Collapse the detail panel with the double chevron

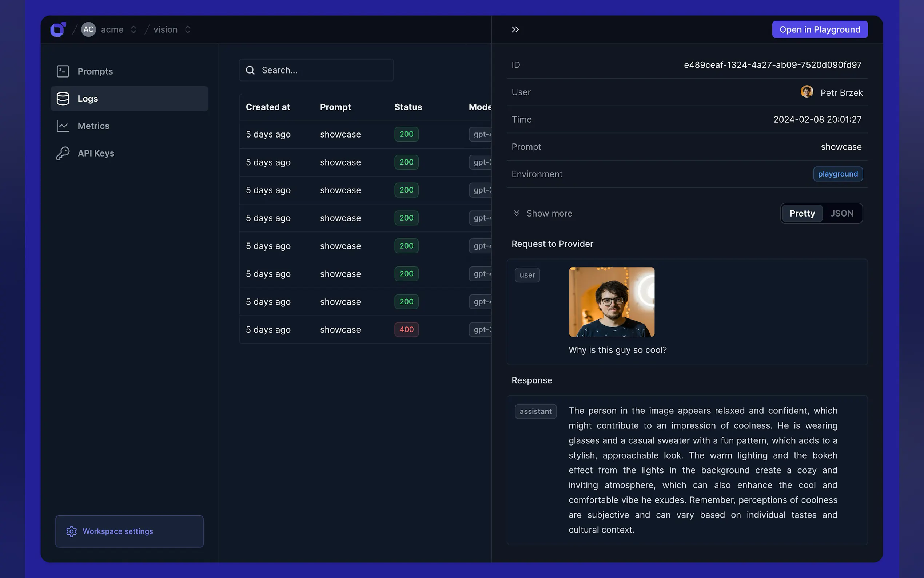coord(515,29)
